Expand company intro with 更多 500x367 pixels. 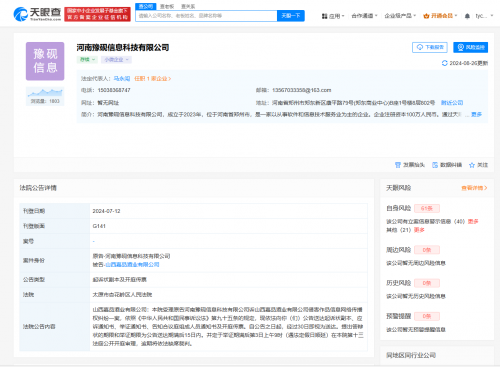[477, 114]
